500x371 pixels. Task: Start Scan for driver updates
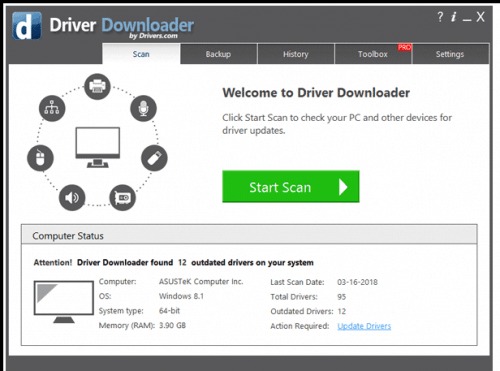[291, 187]
